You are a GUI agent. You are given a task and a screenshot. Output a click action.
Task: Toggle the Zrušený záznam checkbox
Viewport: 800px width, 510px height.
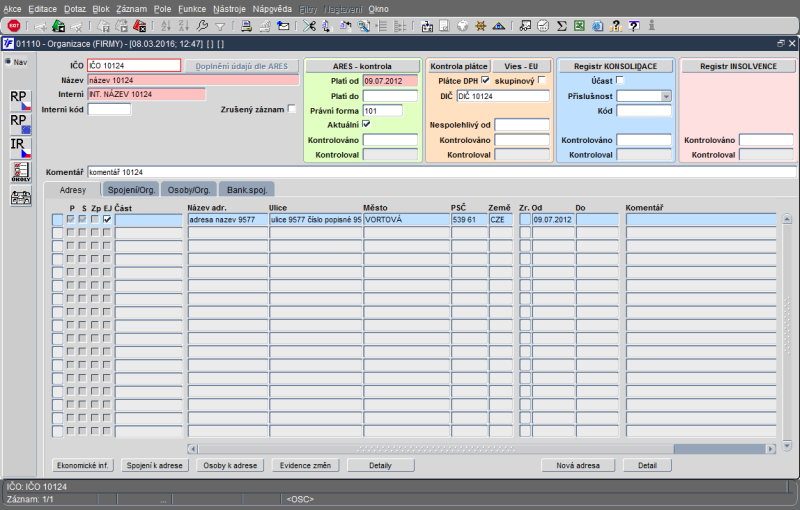[x=292, y=109]
